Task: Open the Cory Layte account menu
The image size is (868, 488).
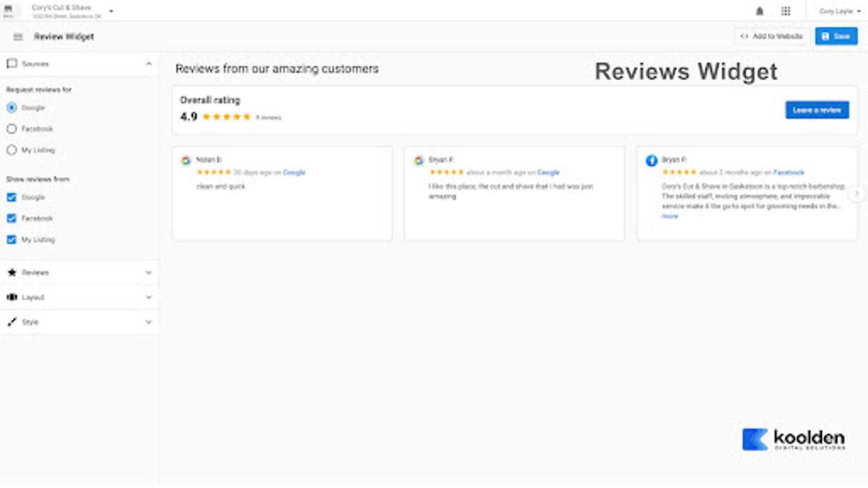Action: (839, 11)
